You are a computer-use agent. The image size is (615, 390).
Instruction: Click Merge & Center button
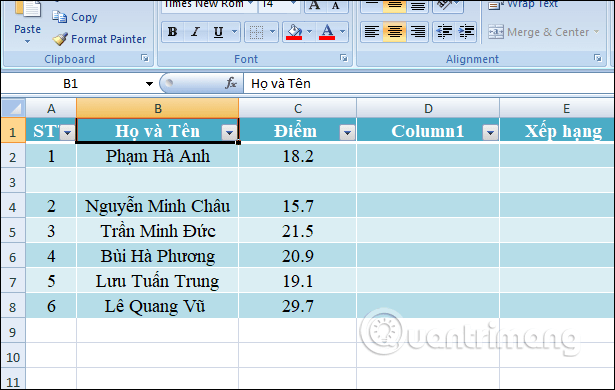click(539, 32)
